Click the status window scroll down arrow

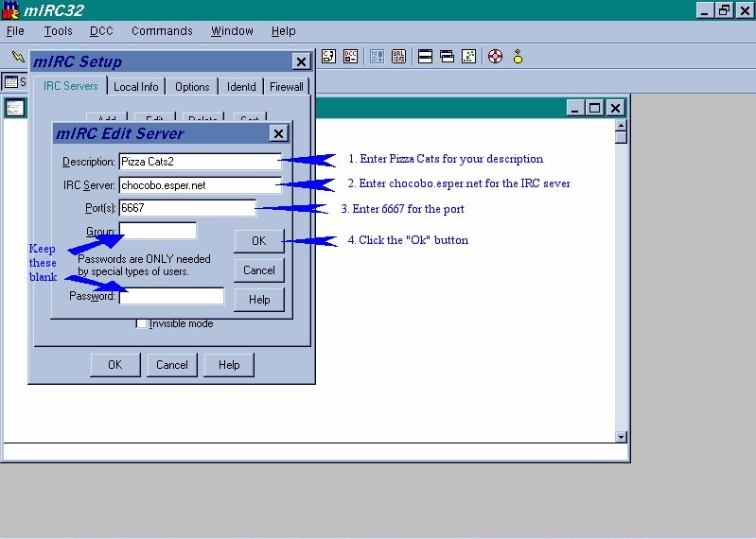621,437
